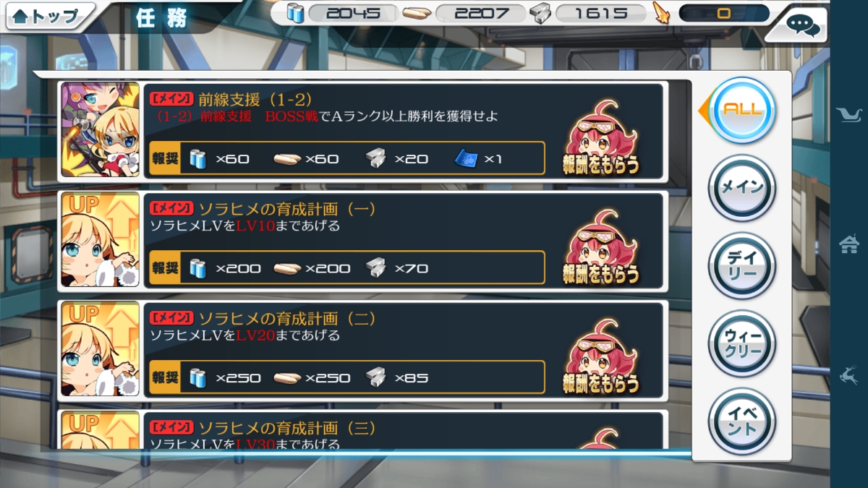Screen dimensions: 868x488
Task: Tap the reindeer icon on the right sidebar
Action: 849,374
